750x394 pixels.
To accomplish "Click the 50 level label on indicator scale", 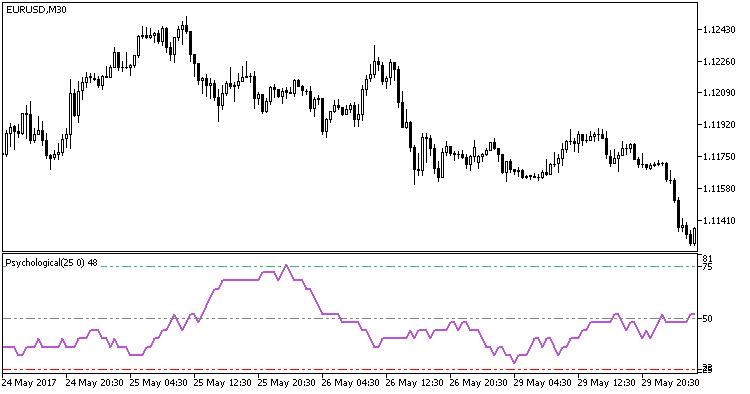I will pos(707,318).
